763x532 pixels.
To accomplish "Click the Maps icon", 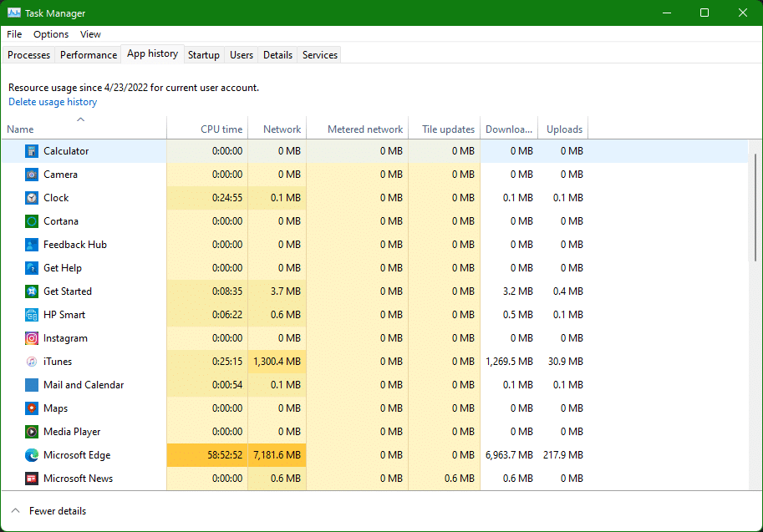I will click(x=32, y=408).
